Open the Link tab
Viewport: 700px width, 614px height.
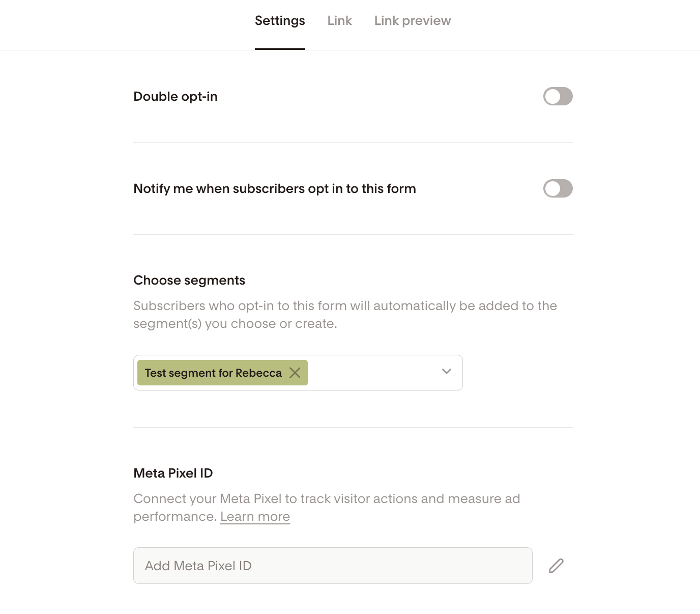[339, 21]
